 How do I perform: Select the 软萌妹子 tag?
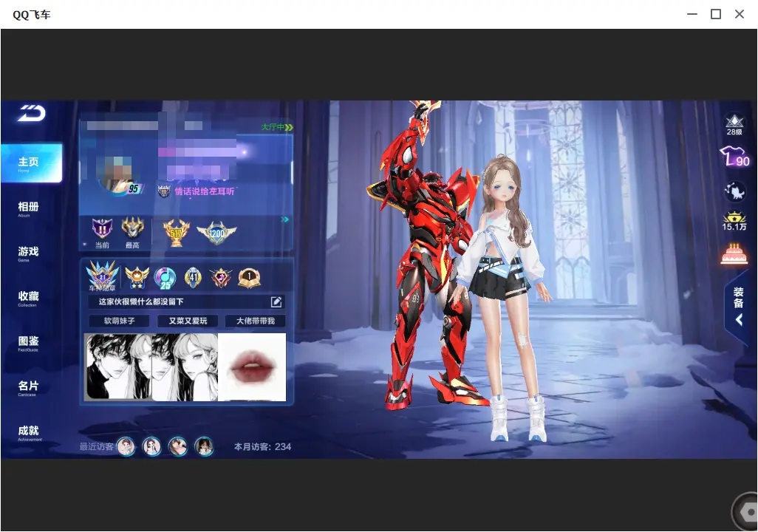pos(119,321)
